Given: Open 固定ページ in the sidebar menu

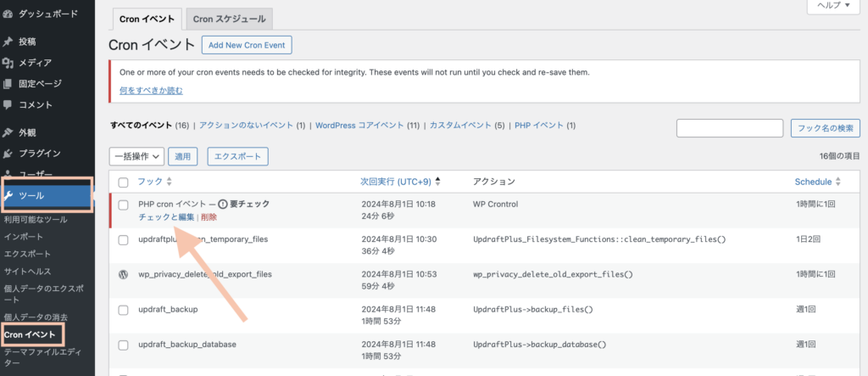Looking at the screenshot, I should (x=40, y=84).
